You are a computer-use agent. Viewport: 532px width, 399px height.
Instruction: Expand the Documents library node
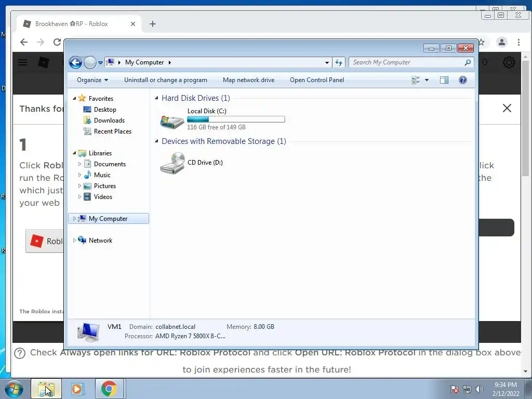click(79, 164)
